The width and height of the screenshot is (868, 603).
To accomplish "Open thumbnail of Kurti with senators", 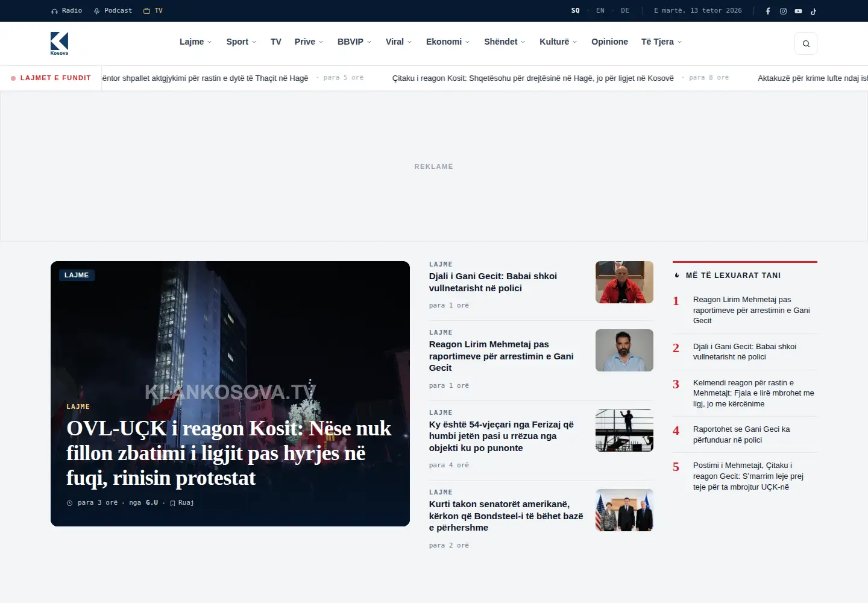I will (624, 510).
